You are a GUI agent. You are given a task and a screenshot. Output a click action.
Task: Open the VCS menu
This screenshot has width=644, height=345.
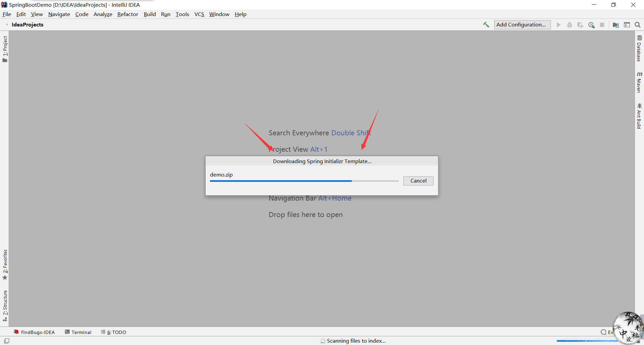click(199, 14)
